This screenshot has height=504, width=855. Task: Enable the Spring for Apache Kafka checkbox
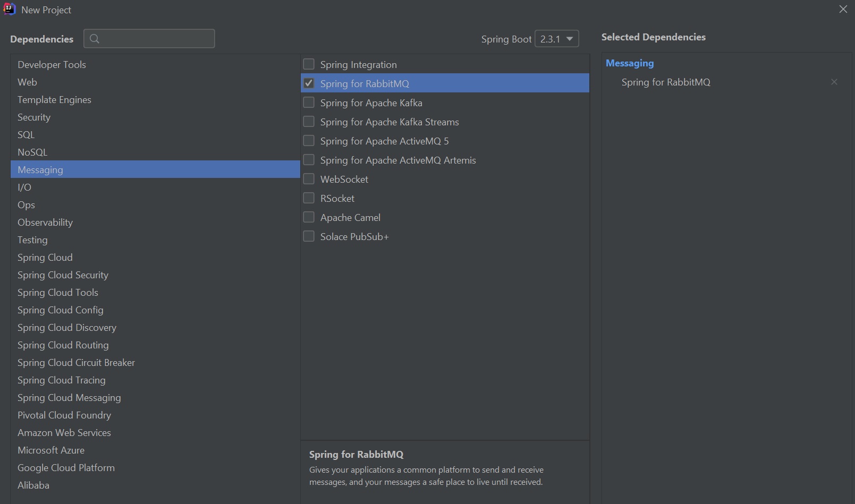point(309,102)
